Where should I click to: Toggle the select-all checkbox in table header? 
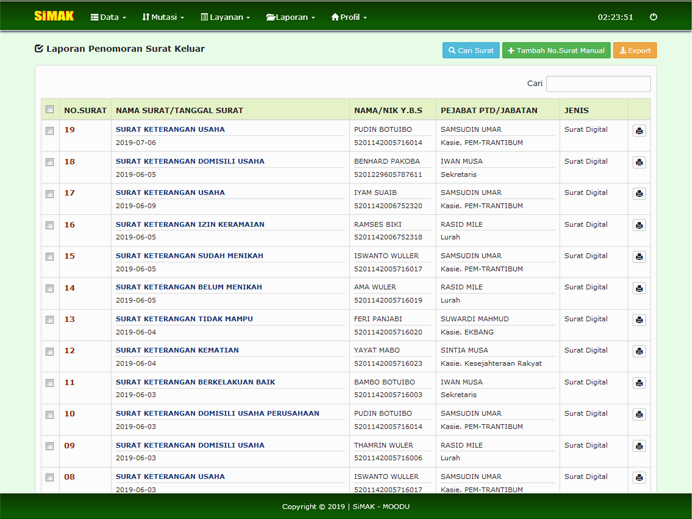[49, 110]
